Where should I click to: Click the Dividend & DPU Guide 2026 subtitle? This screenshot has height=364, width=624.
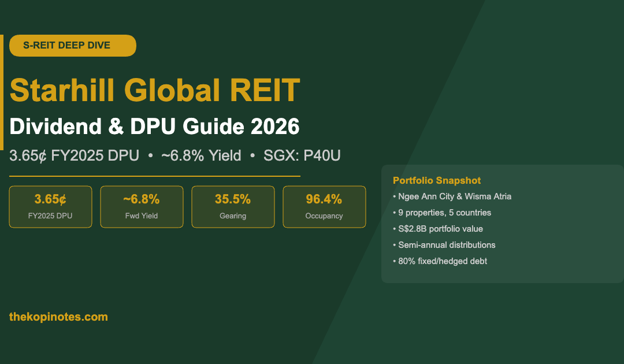[x=154, y=126]
